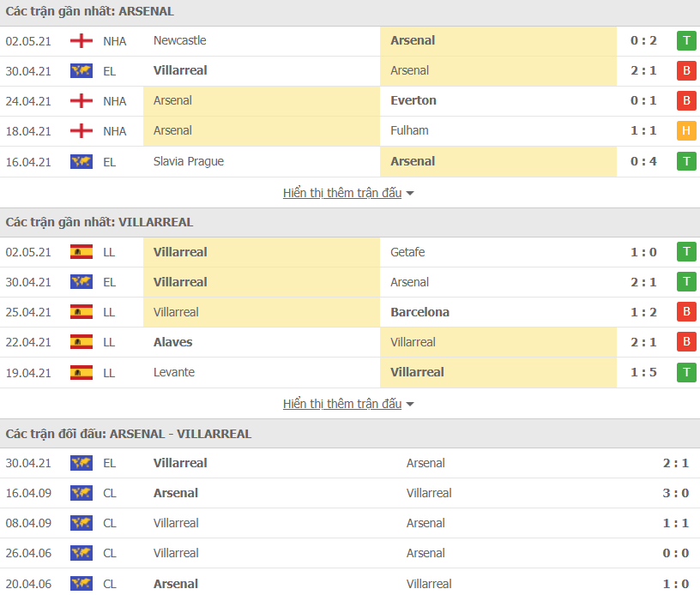700x595 pixels.
Task: Click England flag icon in Newcastle row
Action: click(x=81, y=41)
